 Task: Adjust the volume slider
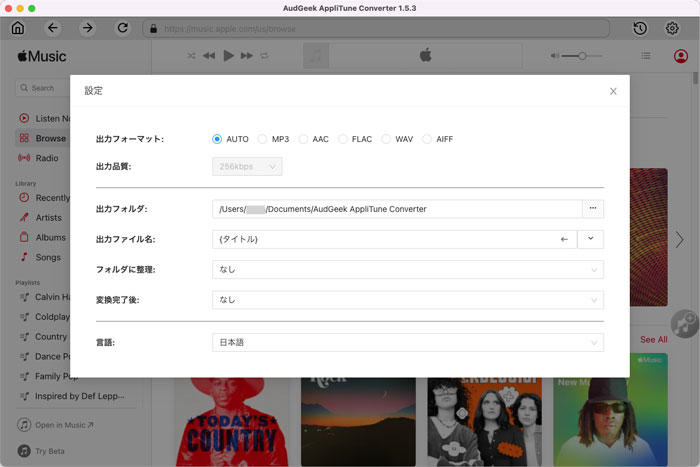pyautogui.click(x=582, y=56)
